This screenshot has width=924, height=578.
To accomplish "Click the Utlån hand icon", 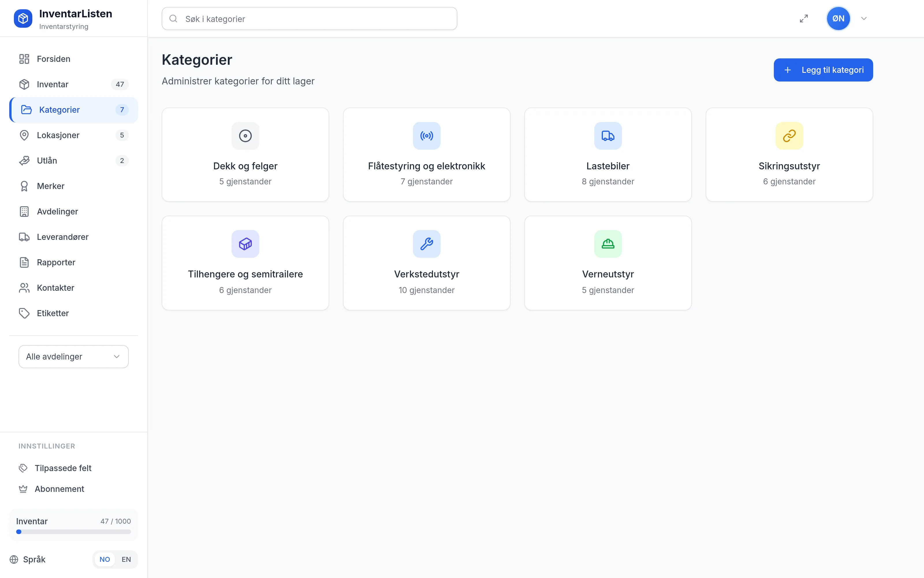I will [24, 161].
